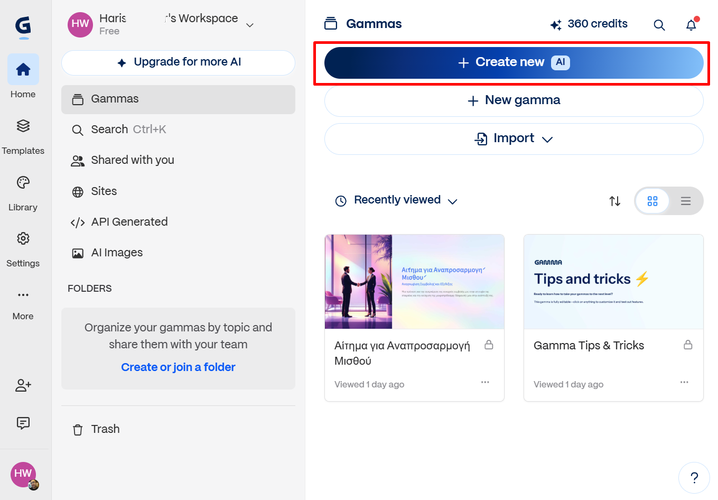This screenshot has height=500, width=718.
Task: Open the feedback chat icon
Action: tap(23, 423)
